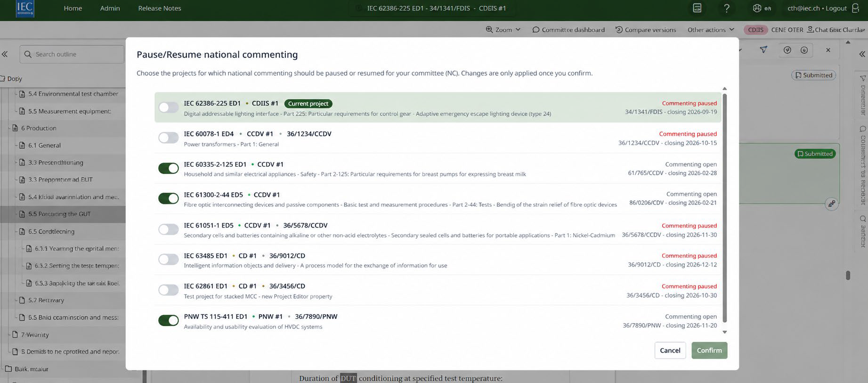Image resolution: width=868 pixels, height=383 pixels.
Task: Enable commenting for IEC 60078-1 ED4
Action: pyautogui.click(x=168, y=138)
